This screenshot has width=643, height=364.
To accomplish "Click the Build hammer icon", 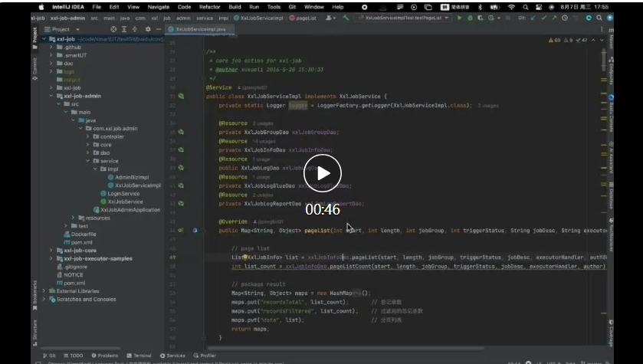I will (346, 18).
